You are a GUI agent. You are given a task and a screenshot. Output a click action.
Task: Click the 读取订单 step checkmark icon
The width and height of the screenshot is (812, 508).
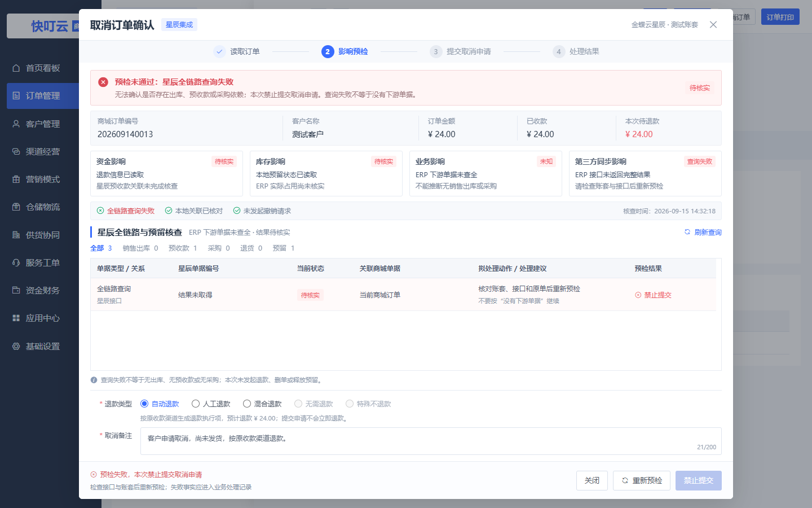tap(219, 51)
